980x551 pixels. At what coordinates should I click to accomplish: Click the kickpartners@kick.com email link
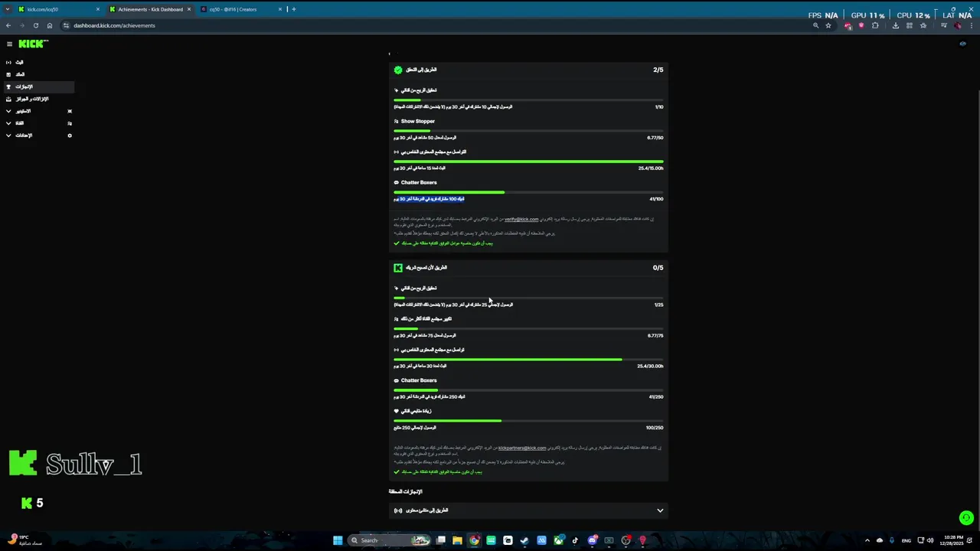[x=522, y=448]
